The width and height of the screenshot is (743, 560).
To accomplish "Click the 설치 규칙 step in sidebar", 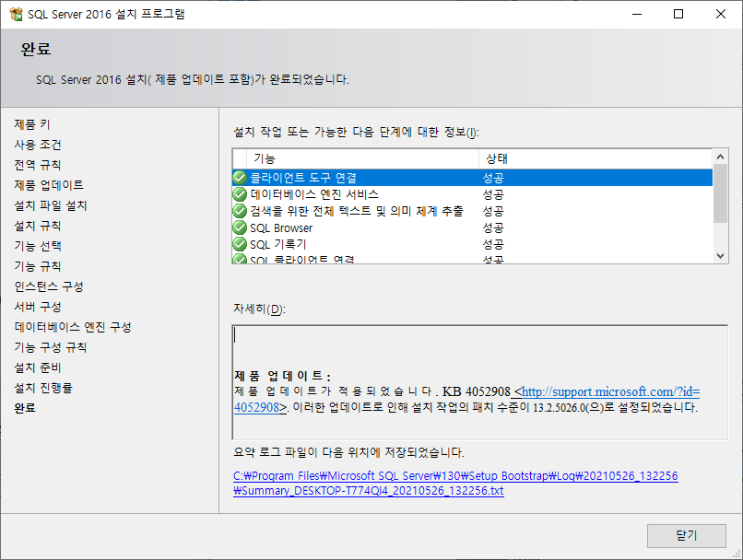I will point(38,226).
